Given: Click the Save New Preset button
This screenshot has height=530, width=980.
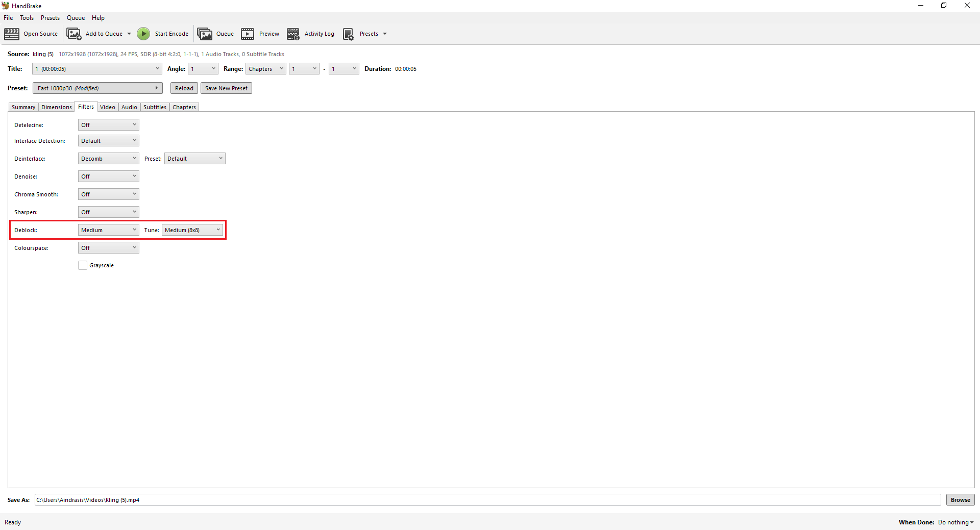Looking at the screenshot, I should click(226, 88).
